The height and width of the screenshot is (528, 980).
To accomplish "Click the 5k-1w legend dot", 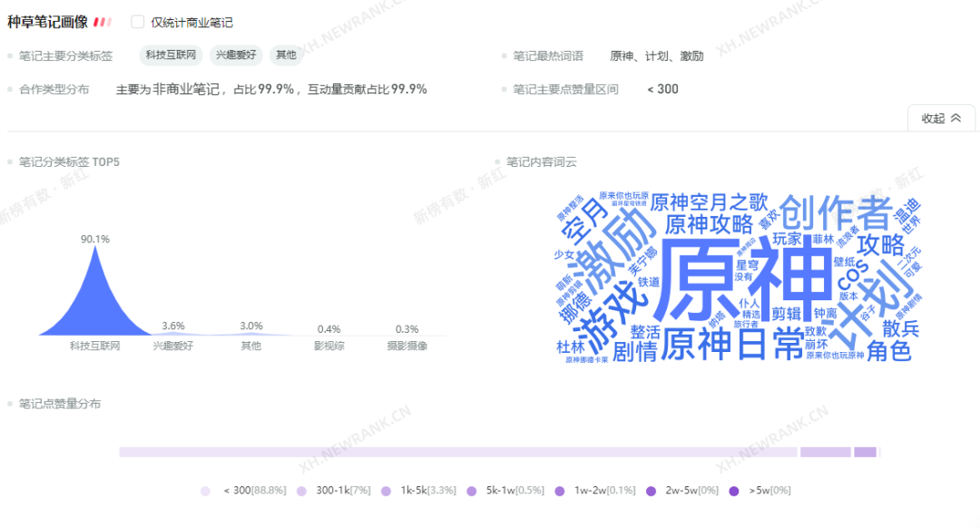I will (472, 491).
